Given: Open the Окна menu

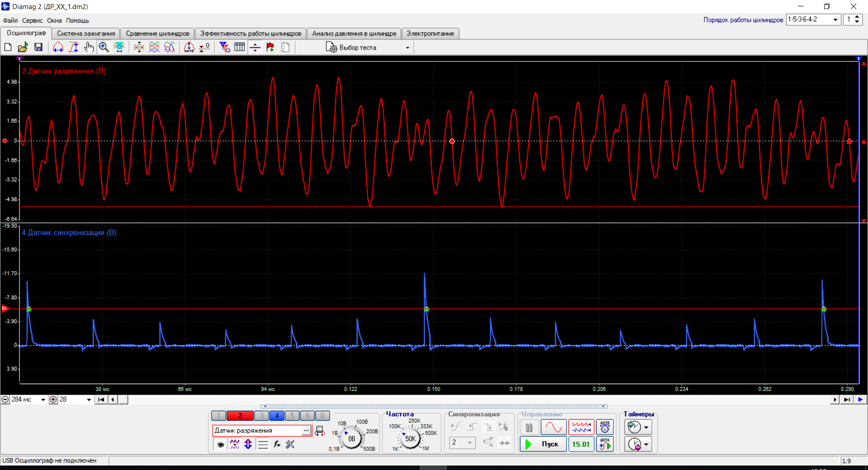Looking at the screenshot, I should coord(54,20).
